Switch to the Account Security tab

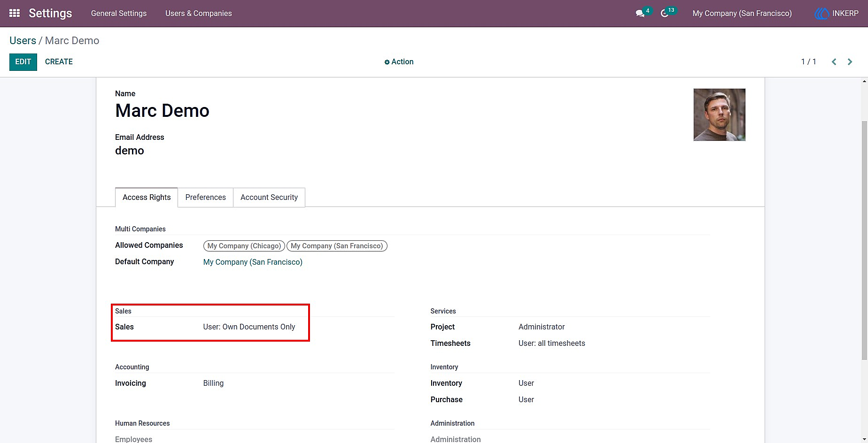click(x=269, y=198)
